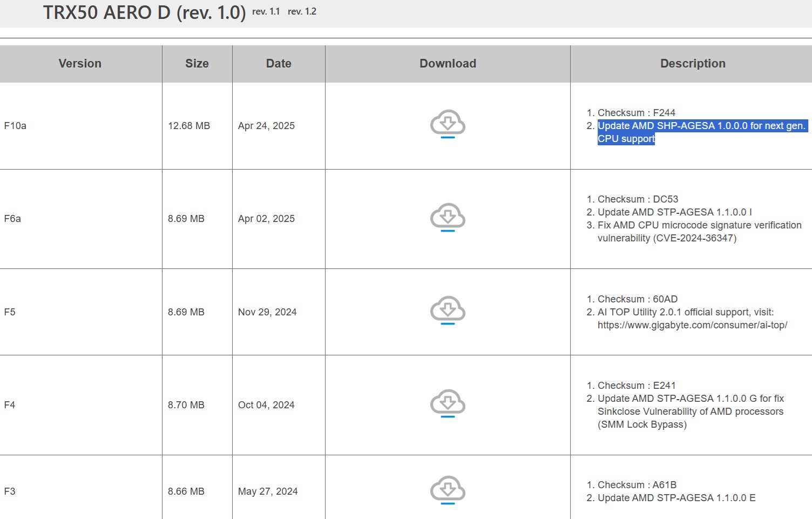This screenshot has width=812, height=519.
Task: Click the Sinkclose Vulnerability description text
Action: tap(691, 412)
